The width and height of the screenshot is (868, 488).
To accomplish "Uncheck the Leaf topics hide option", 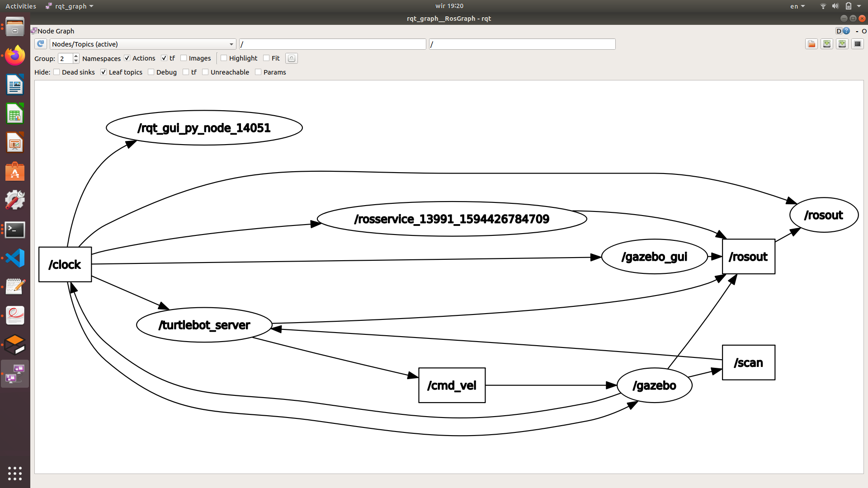I will pos(104,72).
